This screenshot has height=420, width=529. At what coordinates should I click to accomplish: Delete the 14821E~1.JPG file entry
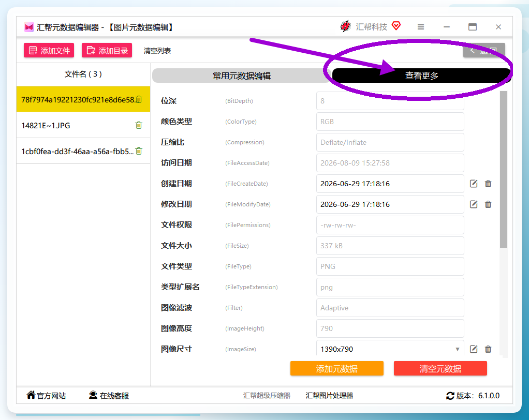coord(139,125)
